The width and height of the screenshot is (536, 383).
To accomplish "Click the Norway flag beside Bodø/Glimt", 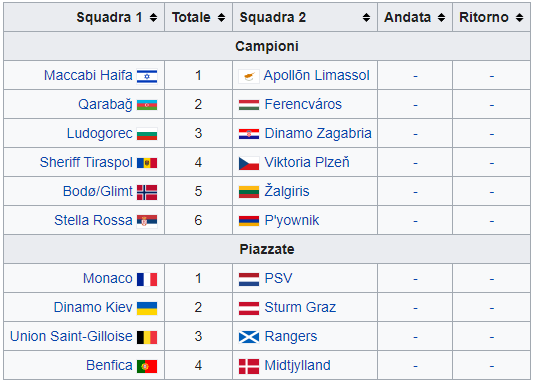I will coord(147,192).
